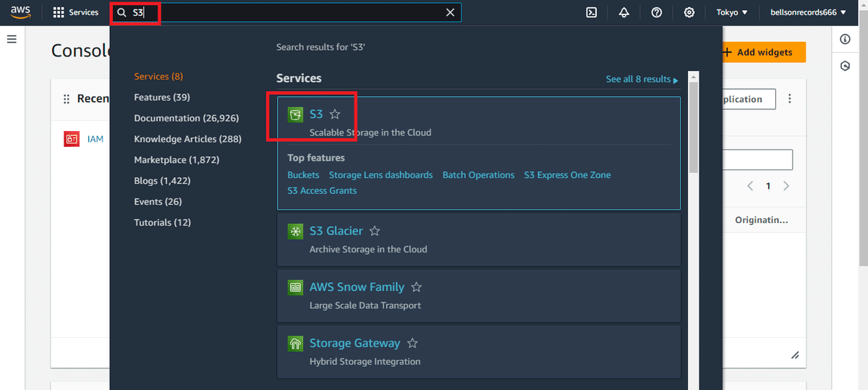868x390 pixels.
Task: Star the AWS Snow Family service
Action: tap(416, 287)
